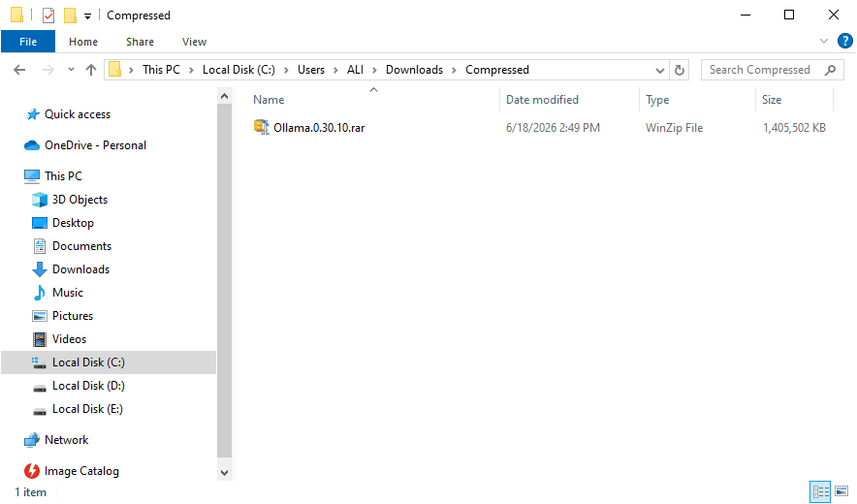Image resolution: width=857 pixels, height=504 pixels.
Task: Click the WinZip File type cell
Action: [x=674, y=128]
